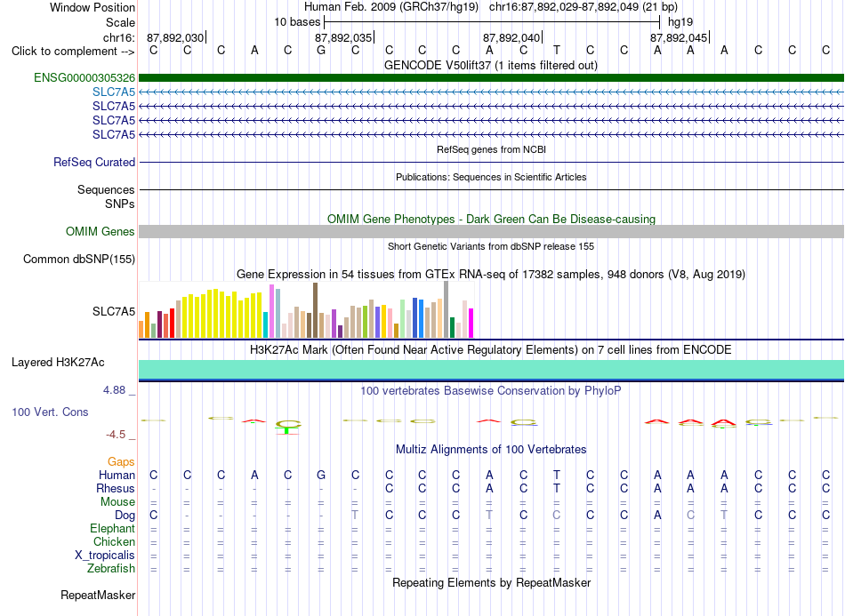Screen dimensions: 845x616
Task: Click the -4.5 conservation scale value
Action: (x=116, y=435)
